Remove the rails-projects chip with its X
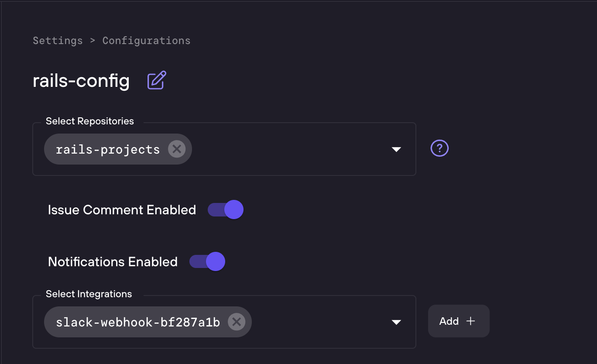Screen dimensions: 597x364 click(x=177, y=149)
